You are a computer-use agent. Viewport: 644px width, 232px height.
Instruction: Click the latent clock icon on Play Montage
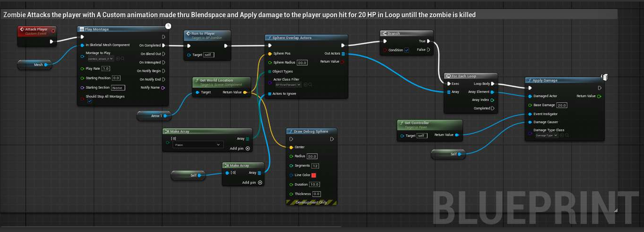(x=168, y=26)
